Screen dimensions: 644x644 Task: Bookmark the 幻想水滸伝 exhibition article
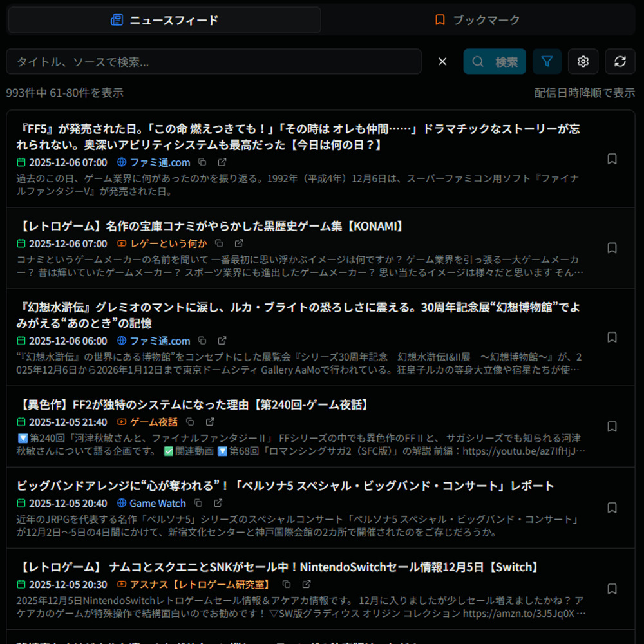coord(612,337)
